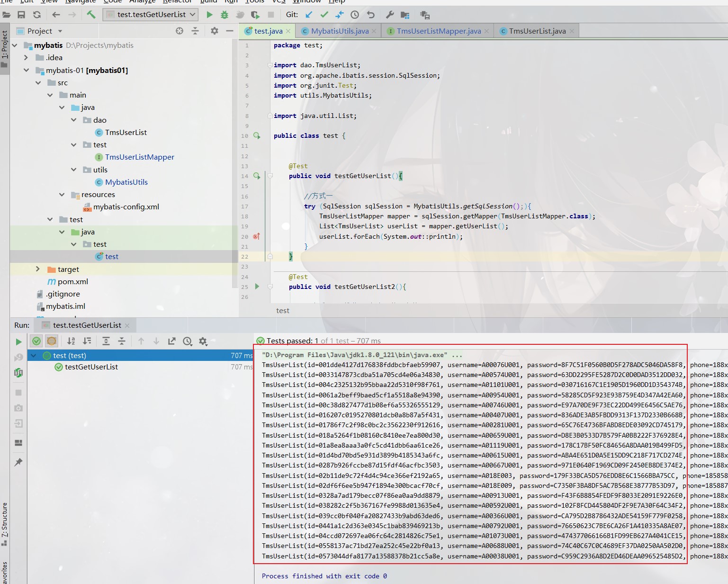Click the Project tree vertical scrollbar
Screen dimensions: 728x584
coord(235,163)
